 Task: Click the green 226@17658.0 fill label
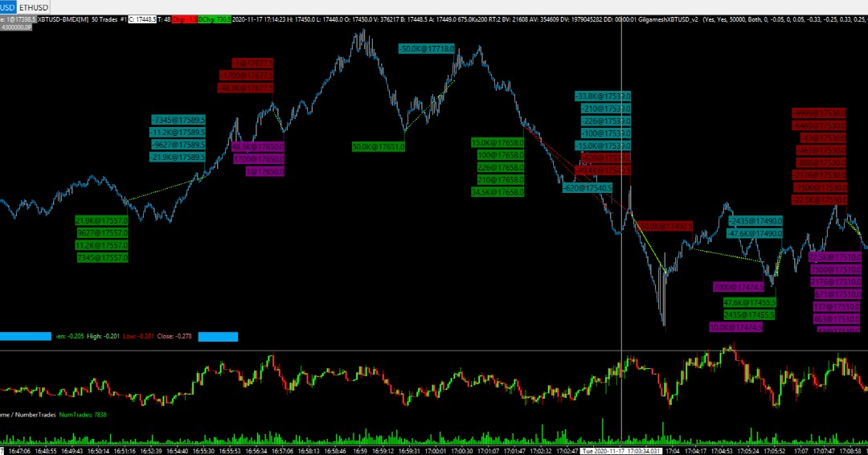501,168
